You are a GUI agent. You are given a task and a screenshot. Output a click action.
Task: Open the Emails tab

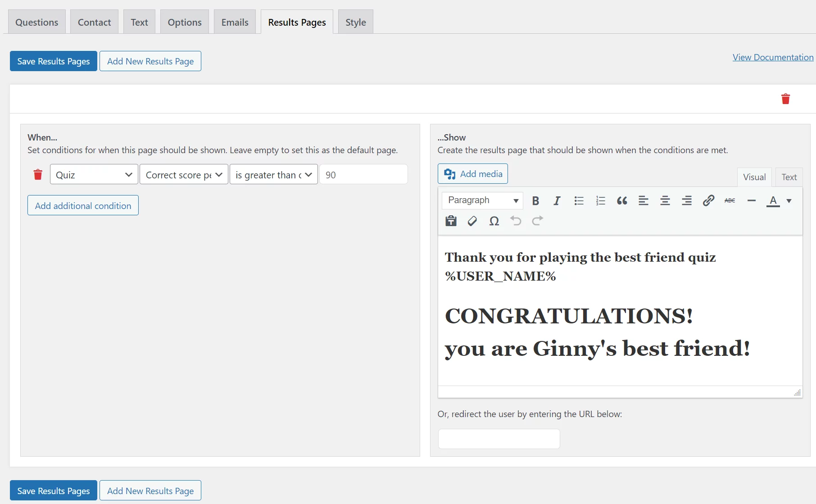point(235,22)
